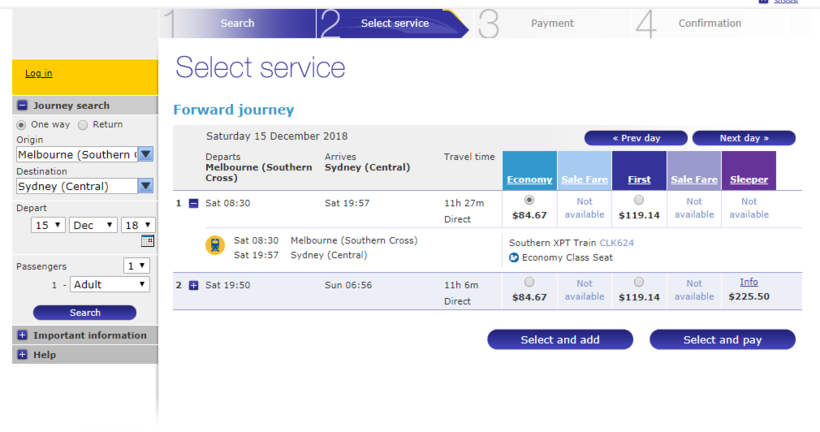The image size is (820, 432).
Task: Click the Select and pay button
Action: 722,340
